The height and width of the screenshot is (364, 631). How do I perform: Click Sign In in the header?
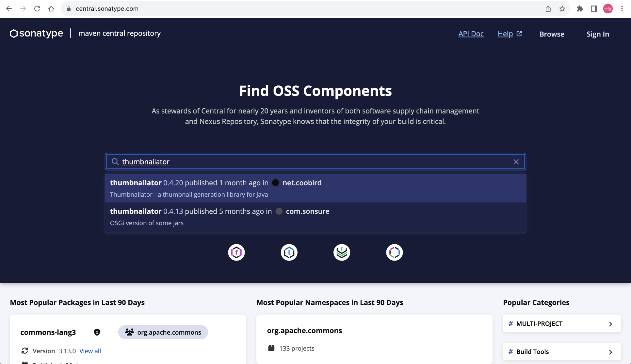coord(597,34)
